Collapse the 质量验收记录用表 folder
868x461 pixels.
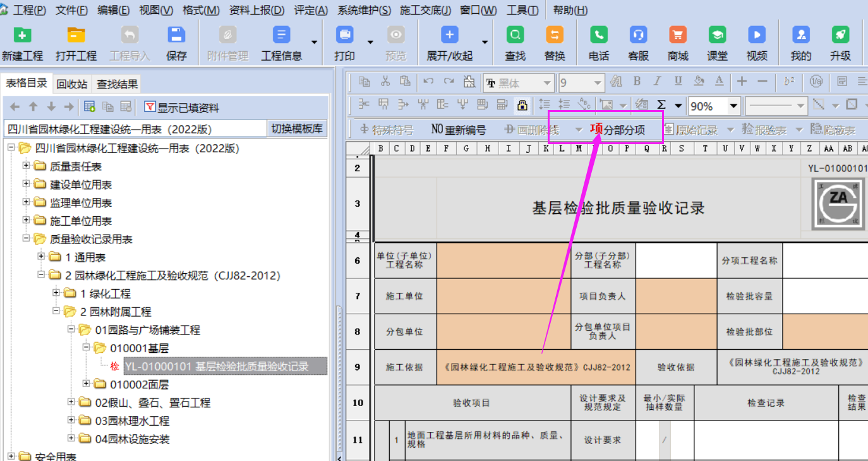pyautogui.click(x=26, y=238)
